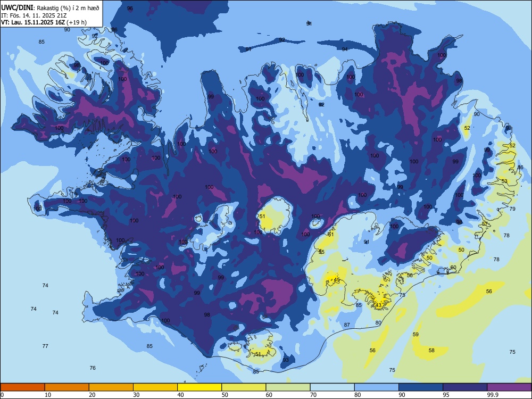Select the orange 10–20 legend color segment

tap(67, 387)
